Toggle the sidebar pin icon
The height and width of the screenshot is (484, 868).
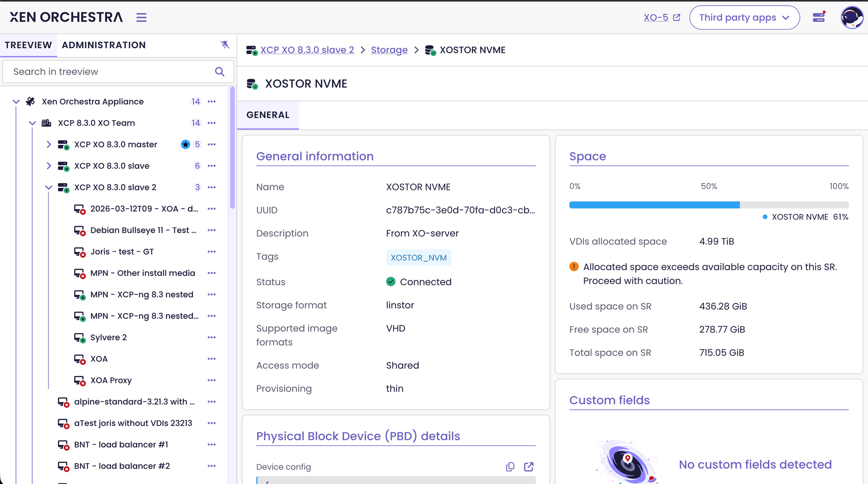point(225,45)
